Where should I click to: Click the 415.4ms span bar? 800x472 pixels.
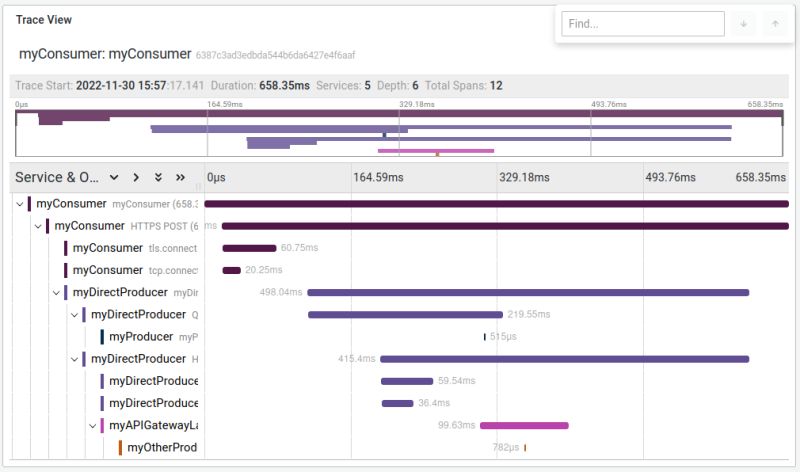(564, 359)
